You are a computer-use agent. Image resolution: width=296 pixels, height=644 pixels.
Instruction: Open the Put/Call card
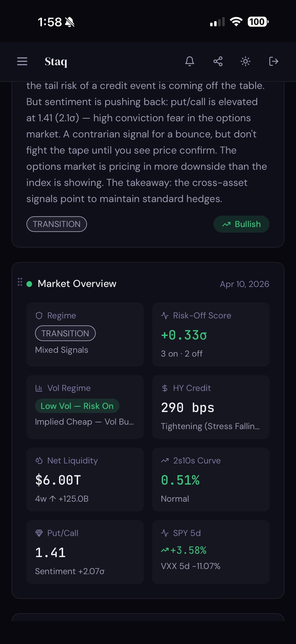85,552
